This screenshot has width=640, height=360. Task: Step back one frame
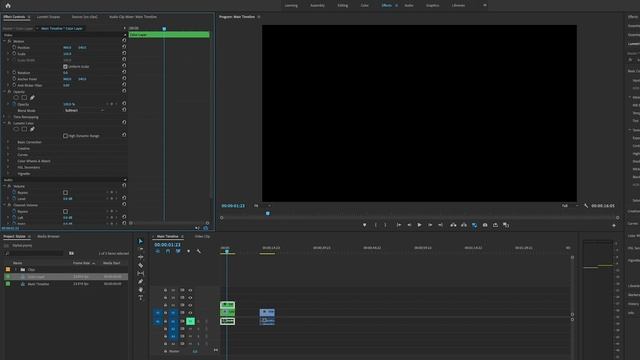(x=409, y=225)
